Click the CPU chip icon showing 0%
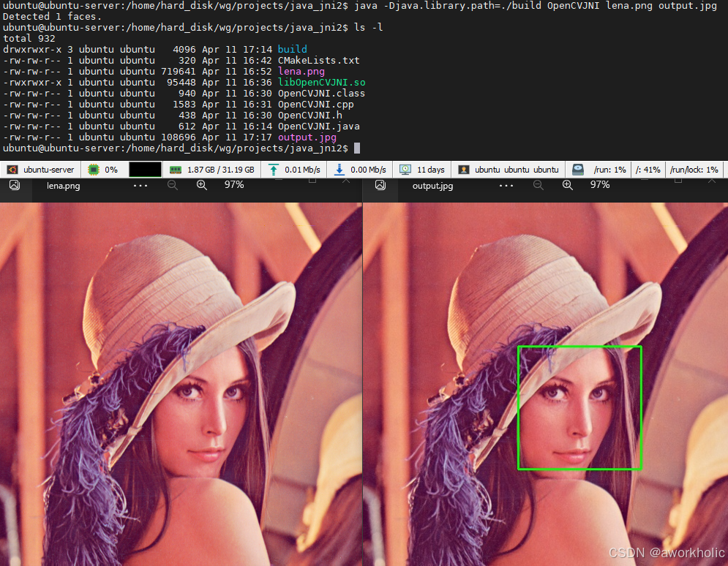Image resolution: width=728 pixels, height=566 pixels. click(94, 170)
